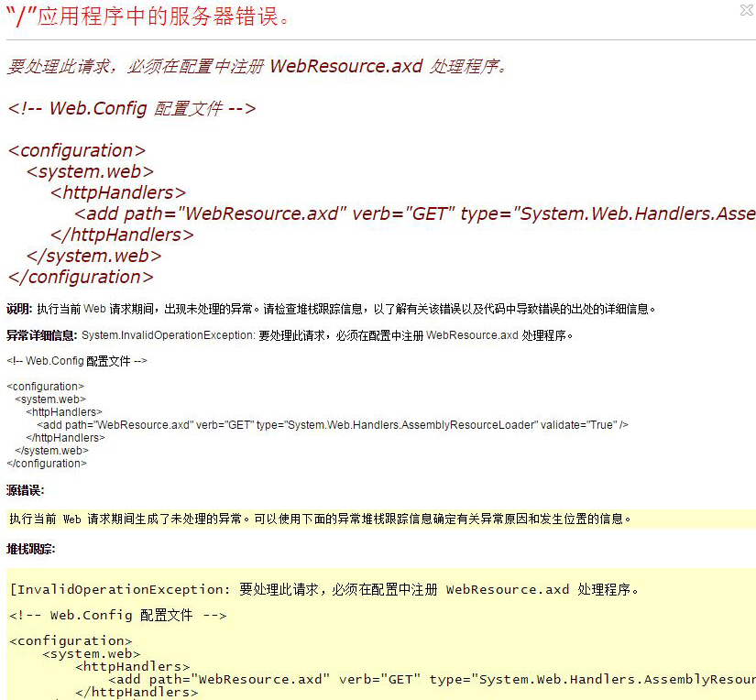Click the bold "源错误:" label
This screenshot has width=756, height=700.
[x=25, y=490]
